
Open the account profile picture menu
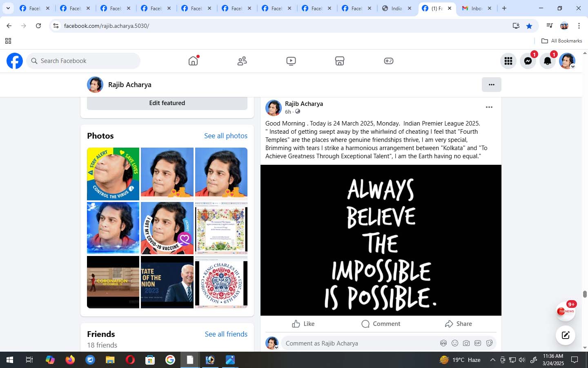tap(567, 61)
